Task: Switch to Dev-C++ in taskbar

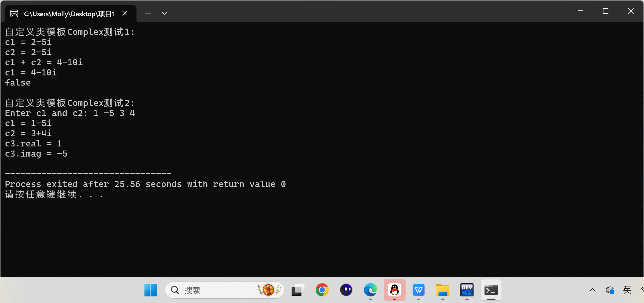Action: click(x=467, y=290)
